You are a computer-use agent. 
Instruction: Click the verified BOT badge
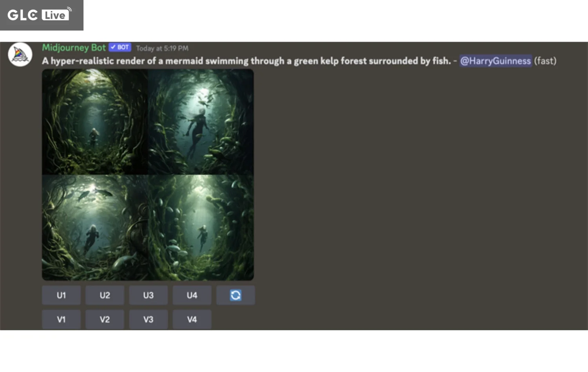pos(120,47)
